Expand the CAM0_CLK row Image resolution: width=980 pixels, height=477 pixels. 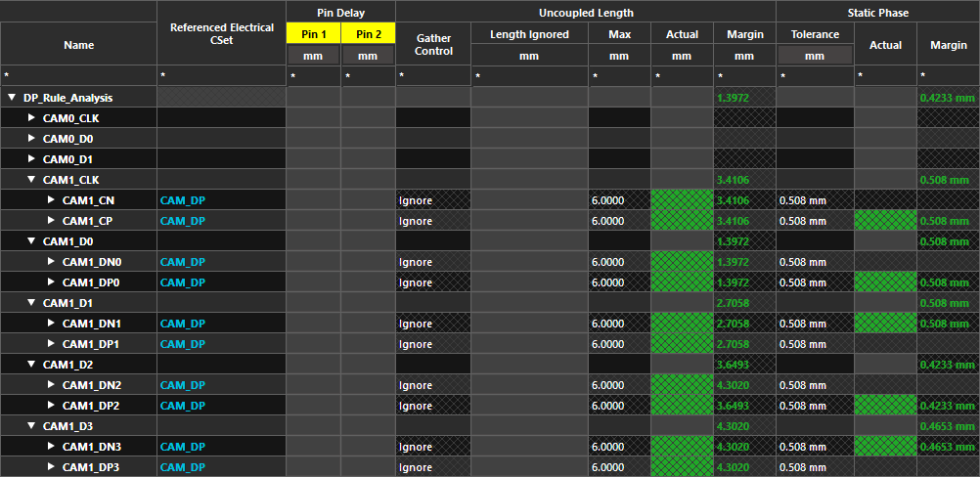(31, 118)
